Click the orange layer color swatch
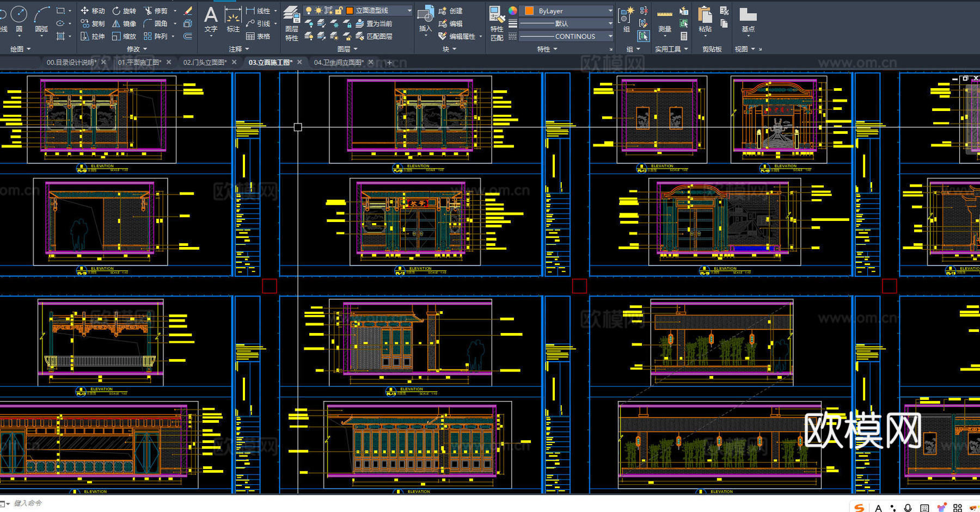 pos(350,10)
